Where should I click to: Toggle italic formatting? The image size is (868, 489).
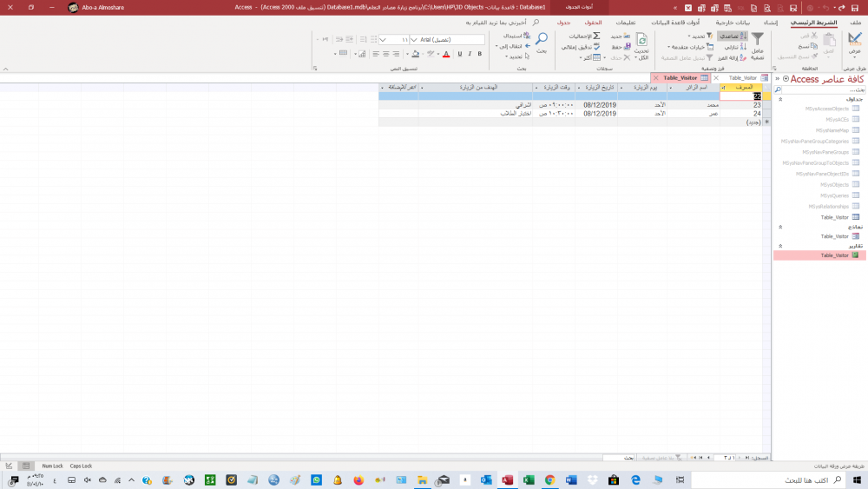click(x=470, y=54)
